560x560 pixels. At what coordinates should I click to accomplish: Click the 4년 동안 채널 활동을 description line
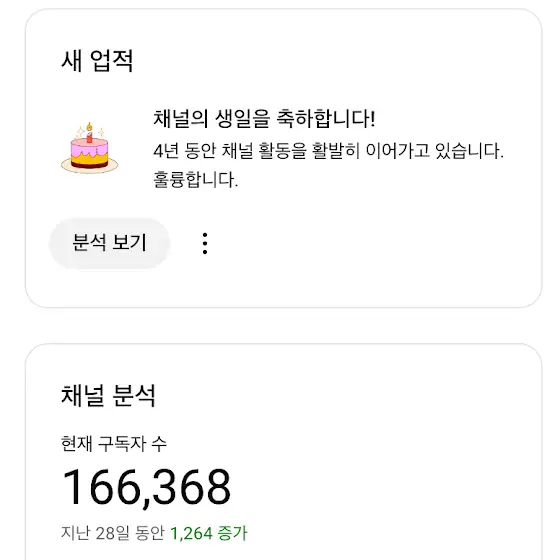328,151
